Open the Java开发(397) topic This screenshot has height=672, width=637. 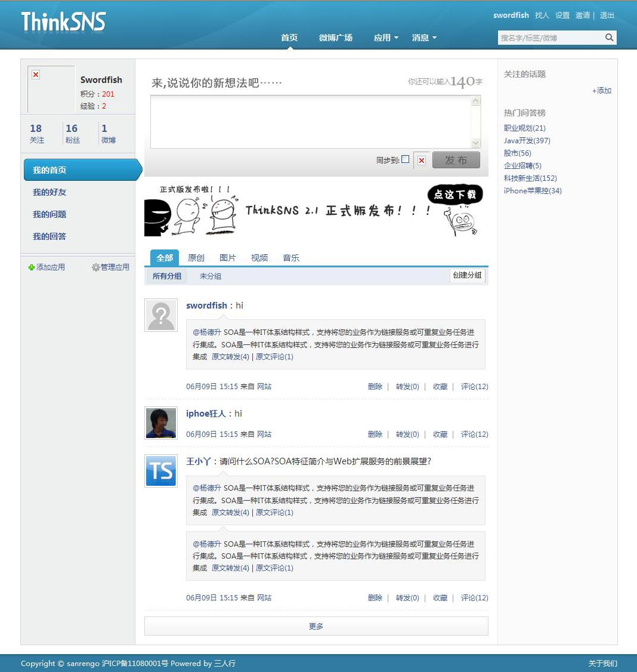pyautogui.click(x=527, y=141)
